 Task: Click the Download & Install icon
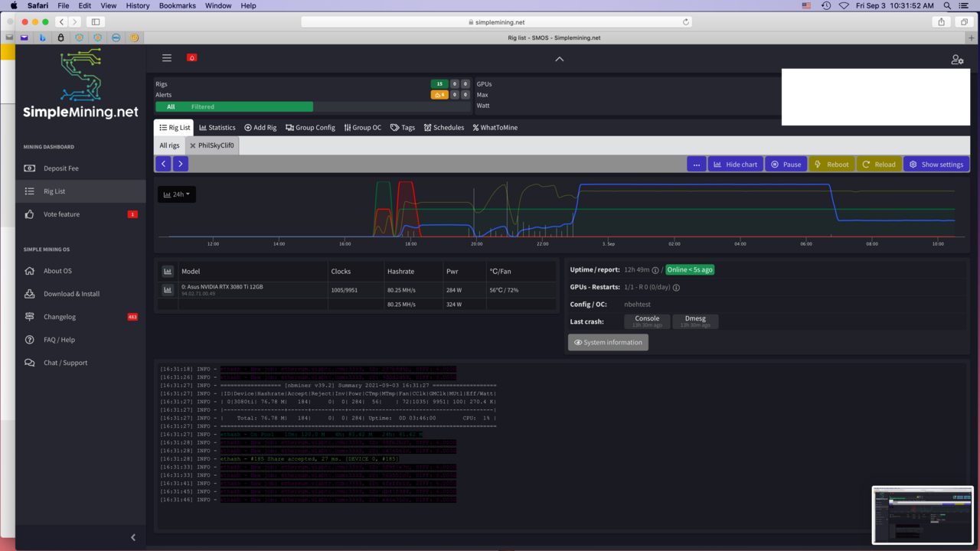pyautogui.click(x=29, y=294)
